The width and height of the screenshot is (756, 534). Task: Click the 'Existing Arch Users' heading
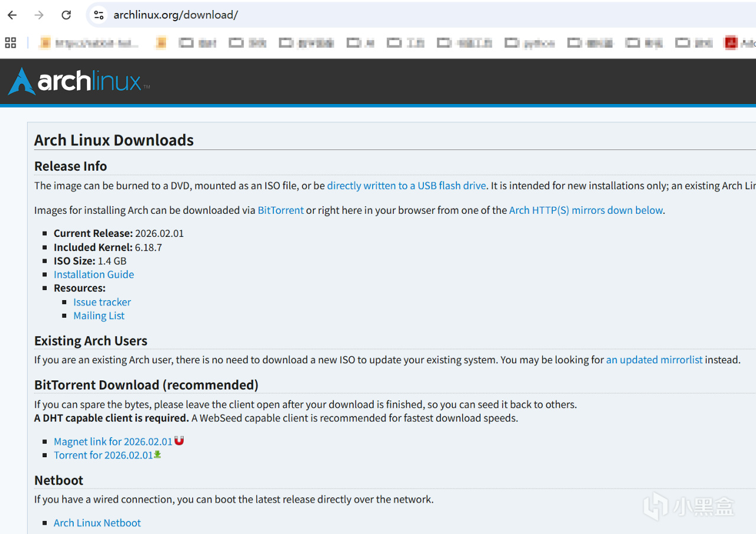tap(90, 341)
